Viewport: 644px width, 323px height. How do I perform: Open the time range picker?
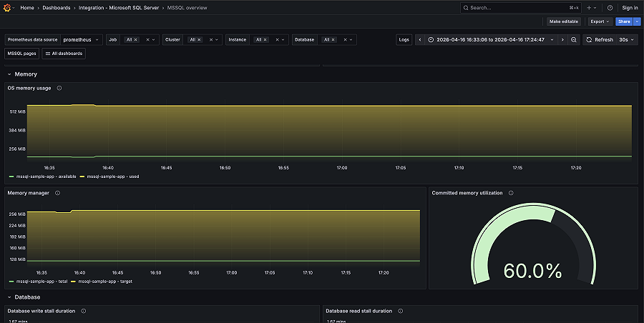click(x=491, y=40)
